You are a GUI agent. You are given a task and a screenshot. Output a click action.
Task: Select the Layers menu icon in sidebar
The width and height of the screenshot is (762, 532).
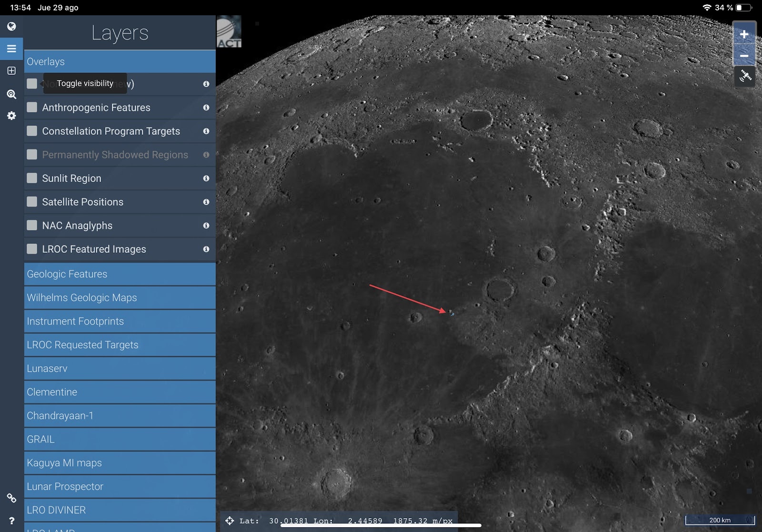tap(11, 49)
